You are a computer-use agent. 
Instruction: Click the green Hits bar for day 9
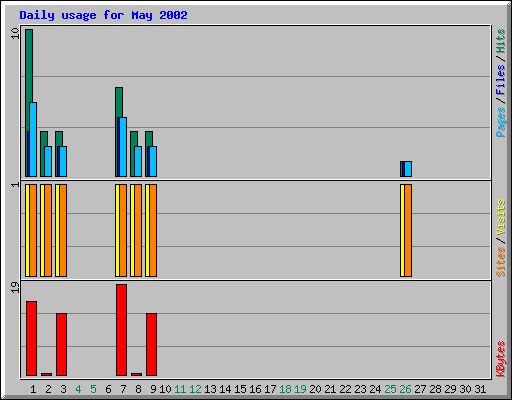(x=149, y=138)
